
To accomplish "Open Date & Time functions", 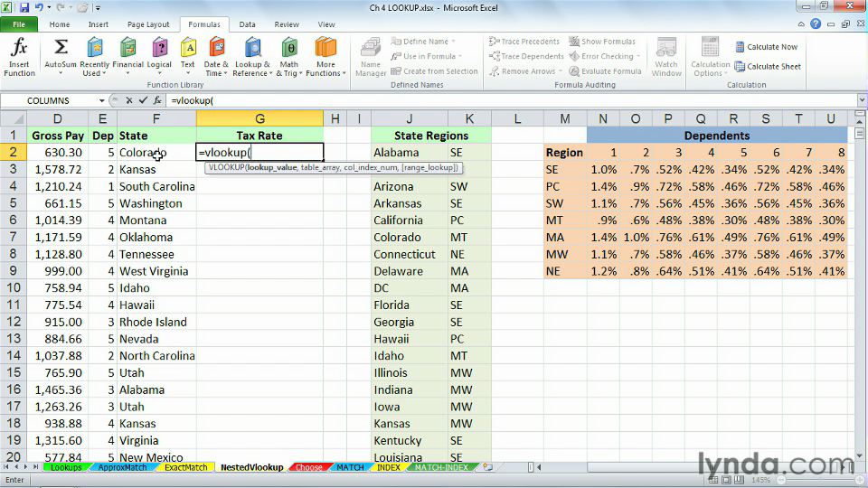I will tap(216, 58).
